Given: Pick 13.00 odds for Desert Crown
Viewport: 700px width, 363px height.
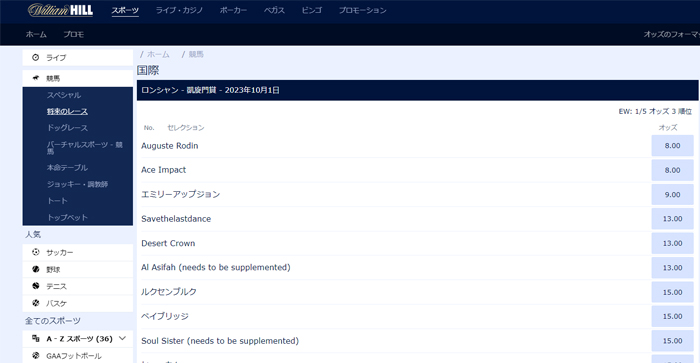Looking at the screenshot, I should click(672, 243).
